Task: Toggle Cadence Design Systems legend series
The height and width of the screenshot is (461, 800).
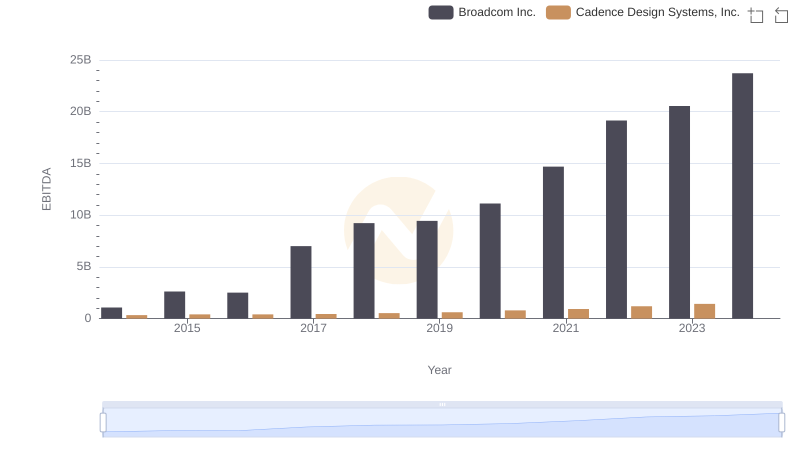Action: coord(642,12)
